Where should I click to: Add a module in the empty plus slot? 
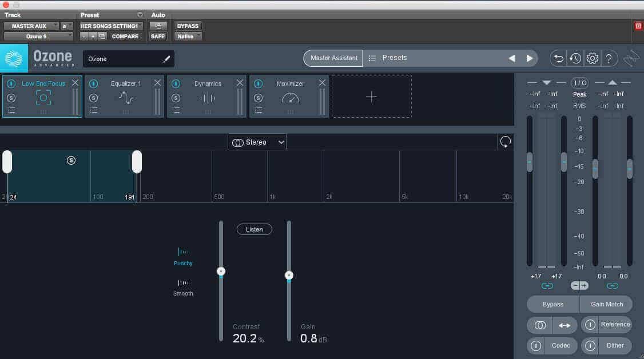pos(372,97)
